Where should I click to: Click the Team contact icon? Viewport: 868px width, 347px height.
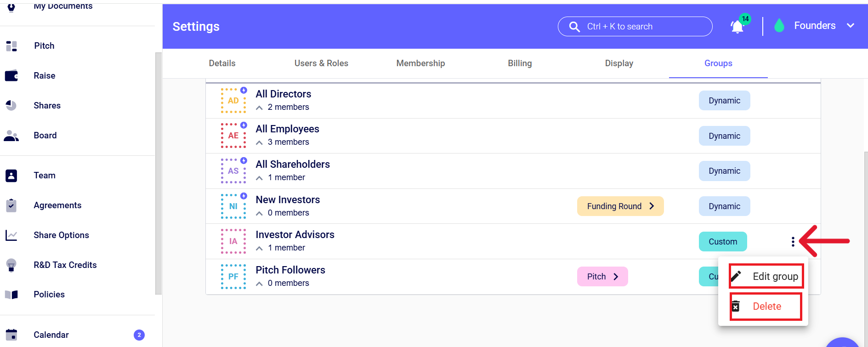tap(11, 176)
